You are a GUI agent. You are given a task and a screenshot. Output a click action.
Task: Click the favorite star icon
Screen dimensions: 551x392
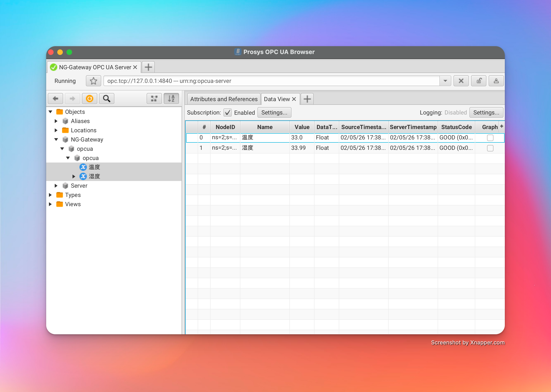pyautogui.click(x=94, y=81)
